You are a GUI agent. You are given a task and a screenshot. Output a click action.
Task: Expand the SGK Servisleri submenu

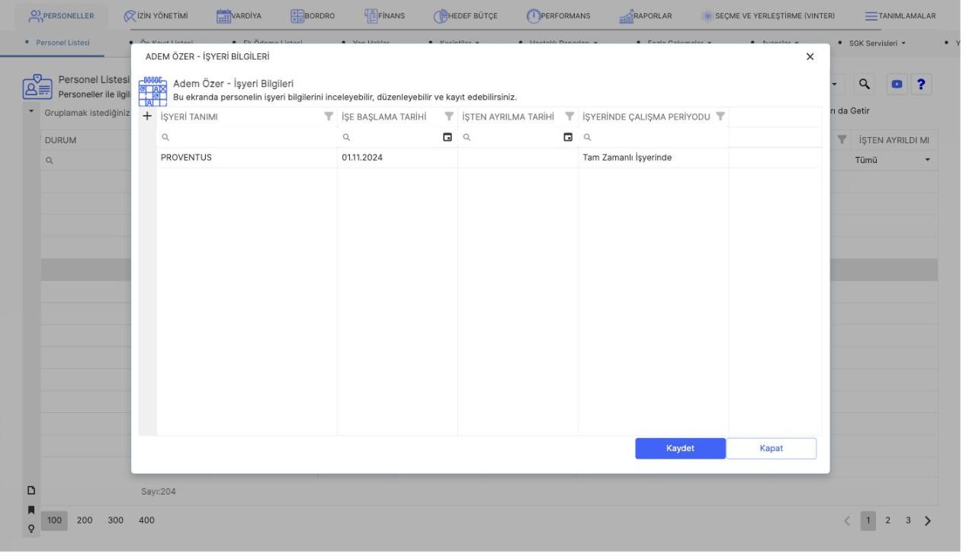pyautogui.click(x=876, y=43)
